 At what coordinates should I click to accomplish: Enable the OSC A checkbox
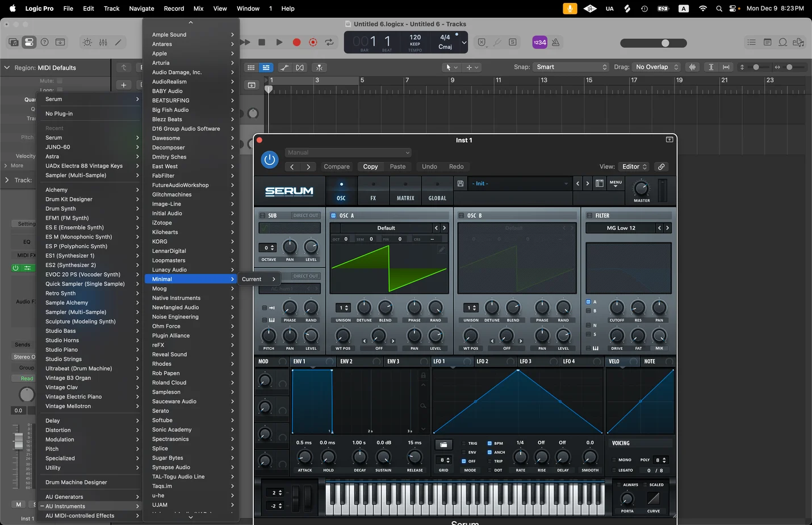click(x=333, y=215)
